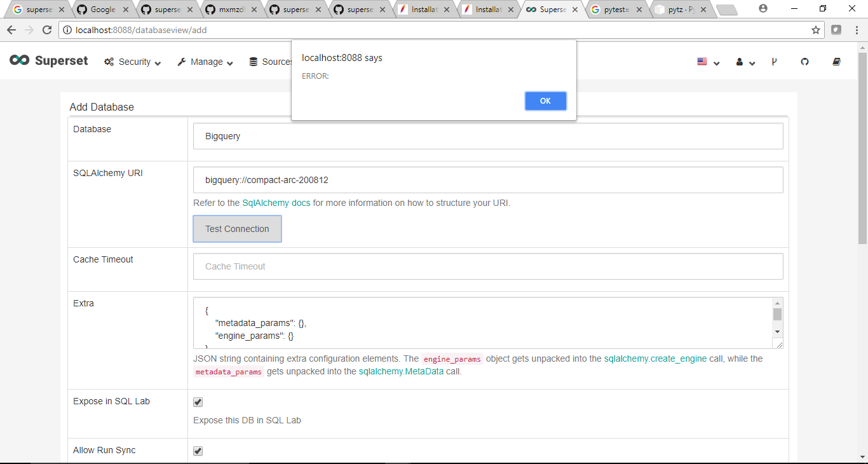
Task: Bookmark this page with the star icon
Action: pyautogui.click(x=816, y=30)
